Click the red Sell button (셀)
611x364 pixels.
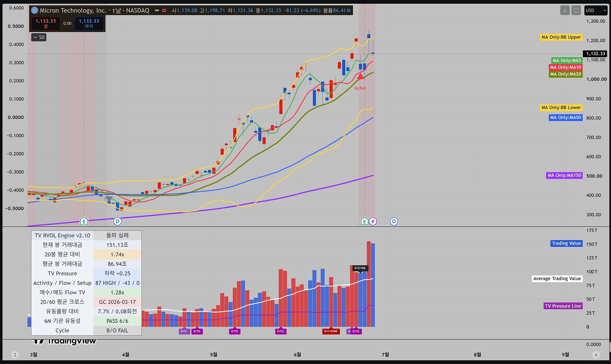point(46,24)
